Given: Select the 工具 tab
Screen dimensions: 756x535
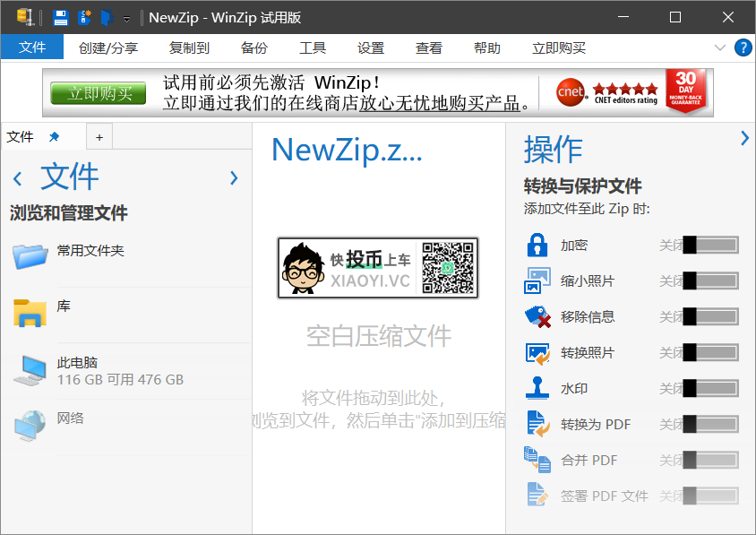Looking at the screenshot, I should (313, 47).
